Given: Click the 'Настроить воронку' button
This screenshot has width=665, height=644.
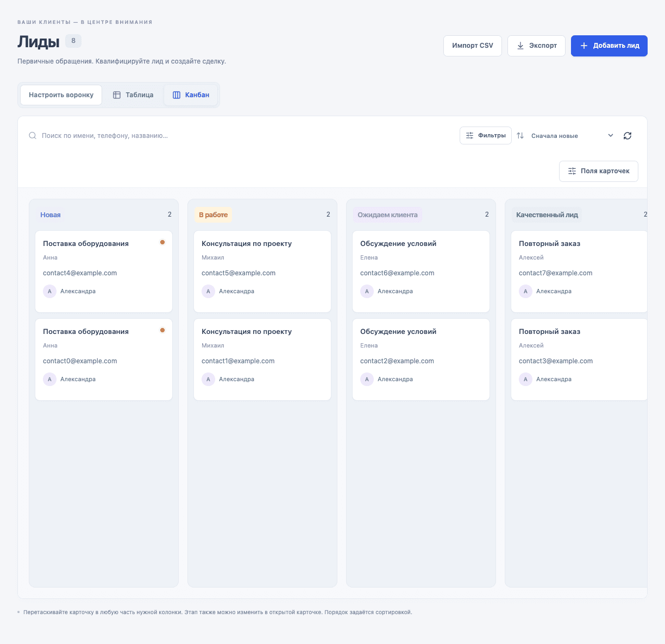Looking at the screenshot, I should [x=61, y=95].
